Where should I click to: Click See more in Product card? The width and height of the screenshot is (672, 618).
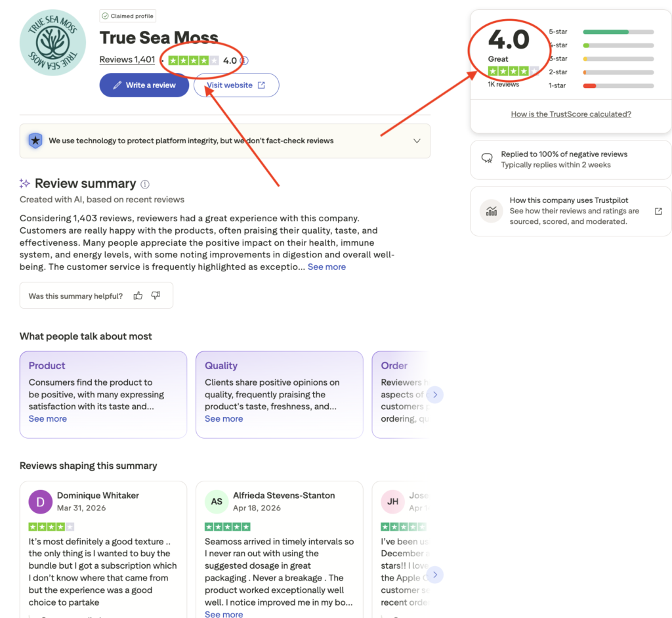click(x=47, y=418)
